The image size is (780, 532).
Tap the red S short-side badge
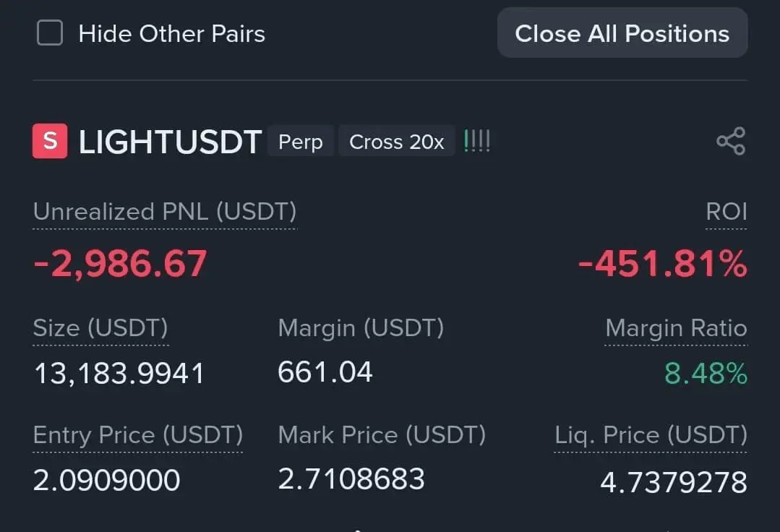[50, 141]
